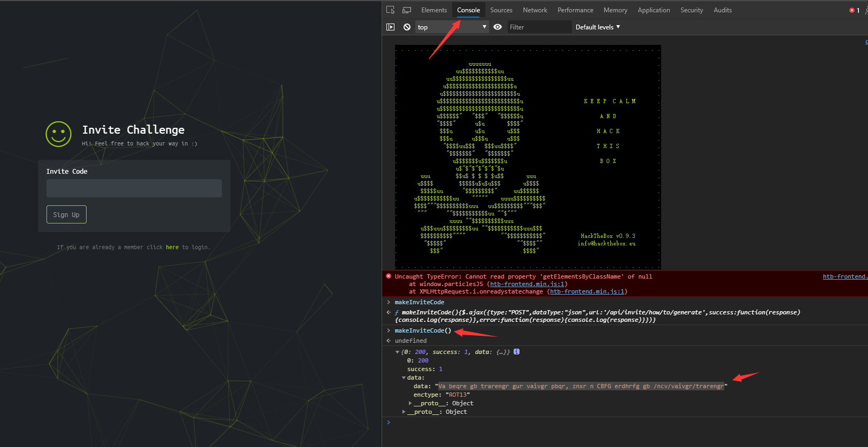Click the smiley face logo
The image size is (868, 447).
tap(58, 134)
